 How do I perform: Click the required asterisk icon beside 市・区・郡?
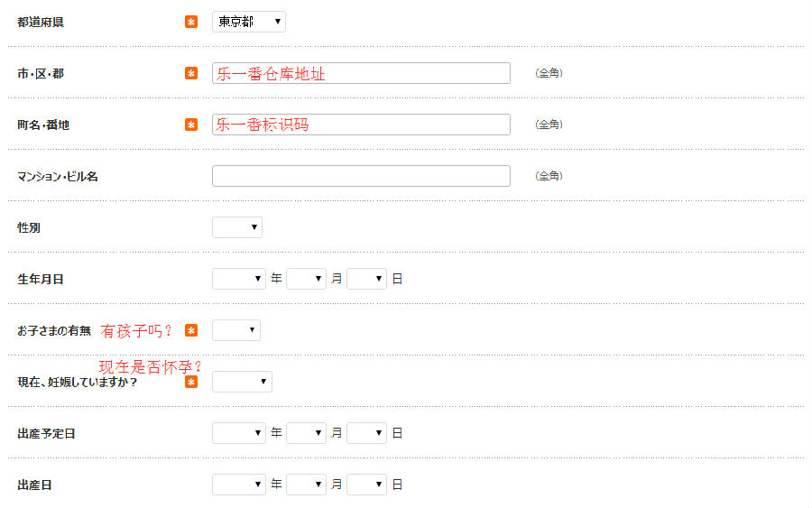tap(191, 73)
